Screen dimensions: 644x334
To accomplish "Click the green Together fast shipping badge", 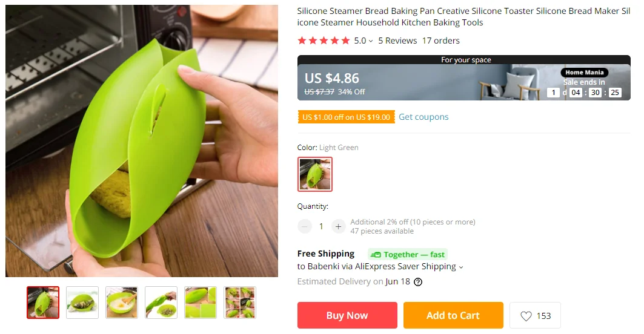I will [x=408, y=254].
